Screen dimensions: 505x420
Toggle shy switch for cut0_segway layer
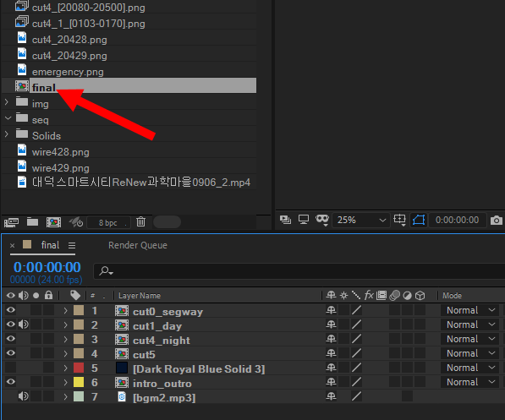(x=331, y=310)
